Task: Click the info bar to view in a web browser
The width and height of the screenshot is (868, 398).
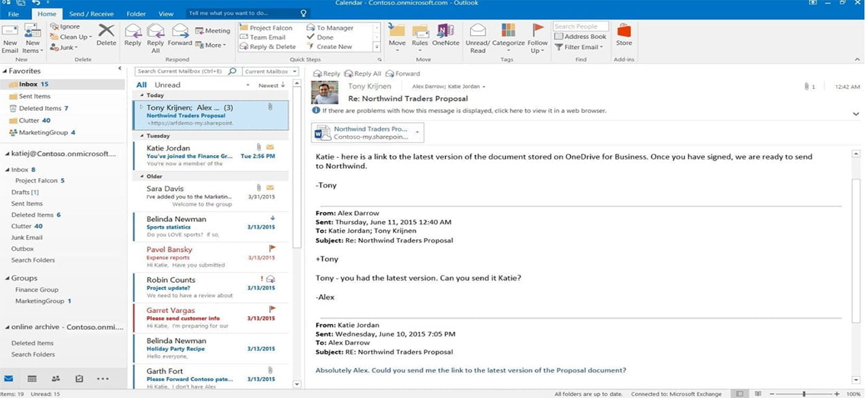Action: coord(459,110)
